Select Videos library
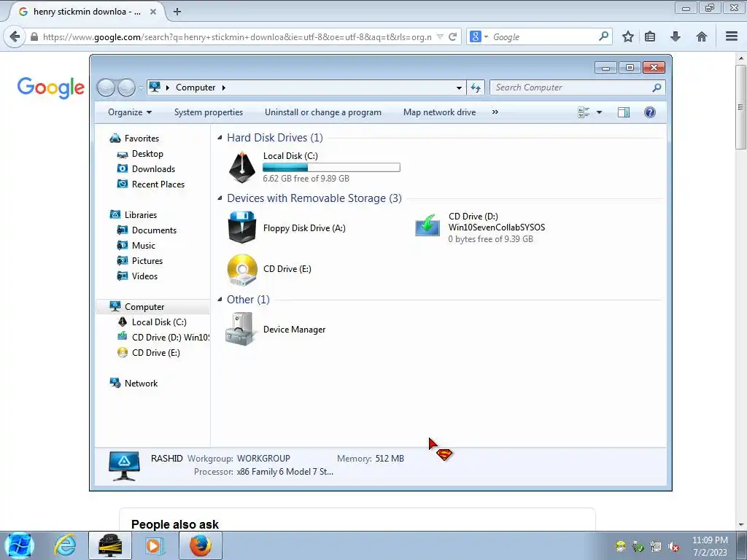The image size is (747, 560). click(144, 276)
